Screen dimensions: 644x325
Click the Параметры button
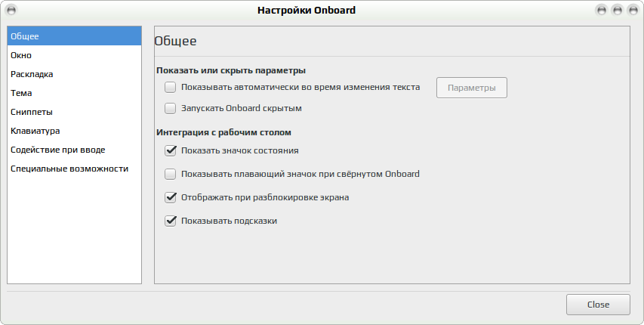tap(472, 88)
